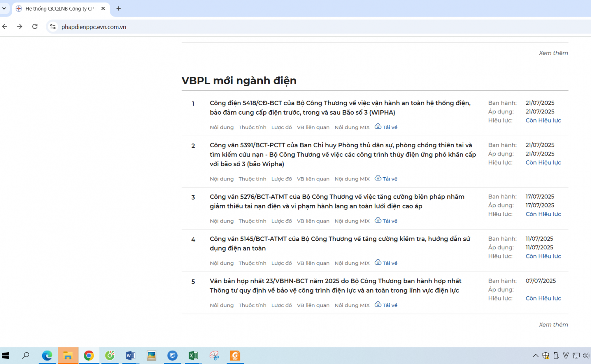Open Microsoft Word from the taskbar
Image resolution: width=591 pixels, height=364 pixels.
pyautogui.click(x=130, y=355)
